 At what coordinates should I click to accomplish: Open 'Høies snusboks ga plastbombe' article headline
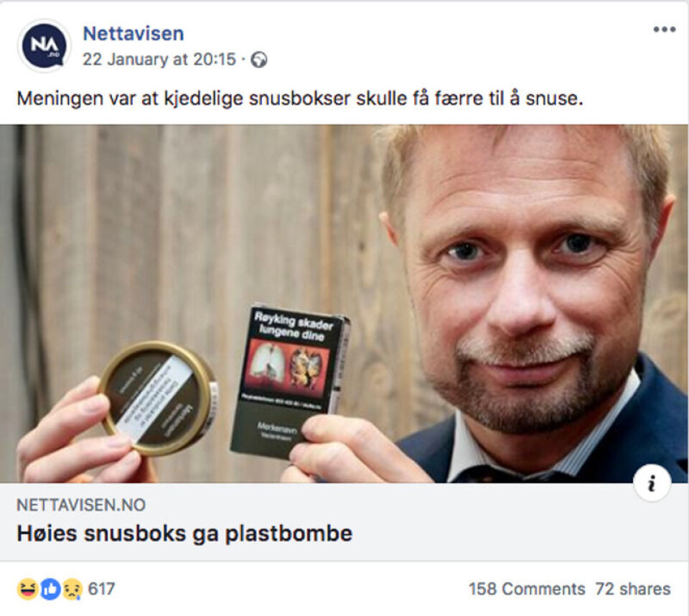tap(184, 533)
